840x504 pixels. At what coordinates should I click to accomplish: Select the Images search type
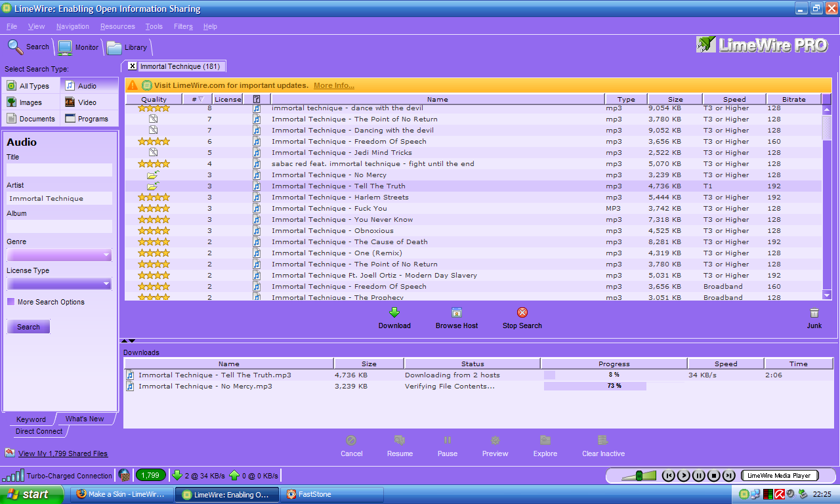click(31, 102)
